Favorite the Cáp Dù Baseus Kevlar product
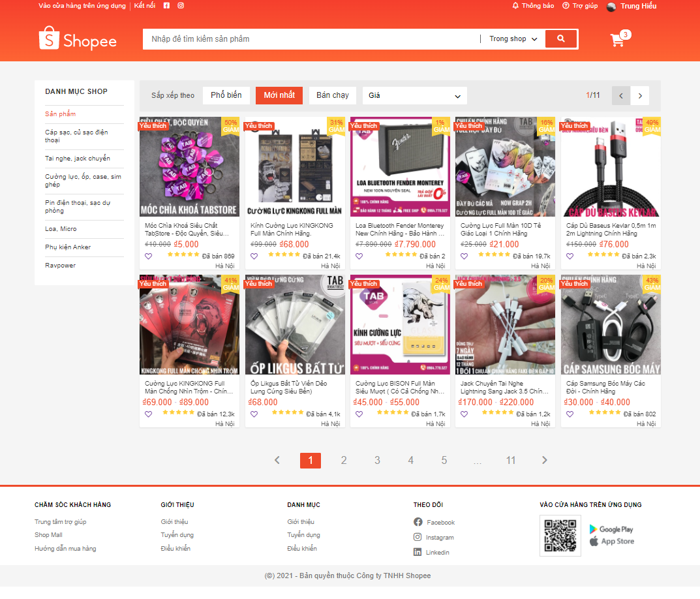 (570, 256)
